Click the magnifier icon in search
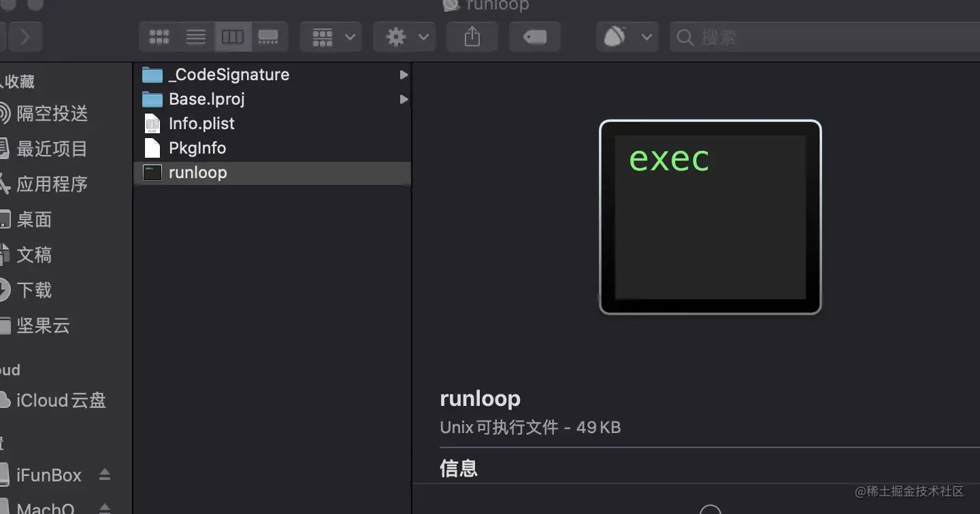This screenshot has width=980, height=514. click(x=685, y=37)
